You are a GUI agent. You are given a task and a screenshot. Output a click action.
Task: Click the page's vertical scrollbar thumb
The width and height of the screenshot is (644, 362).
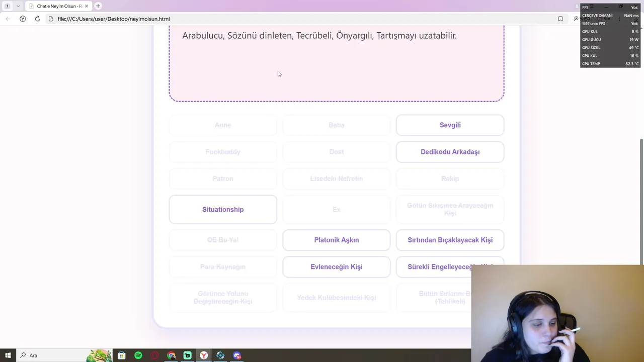pos(641,201)
